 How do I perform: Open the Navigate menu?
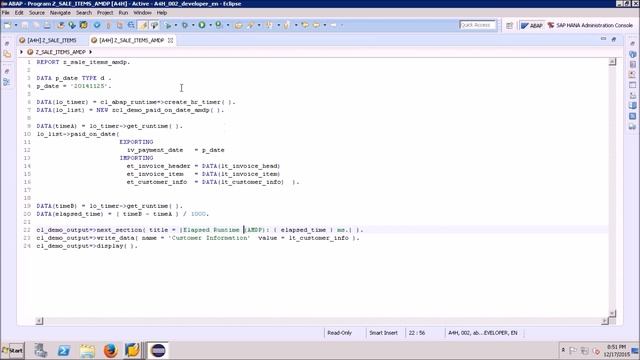click(x=60, y=13)
